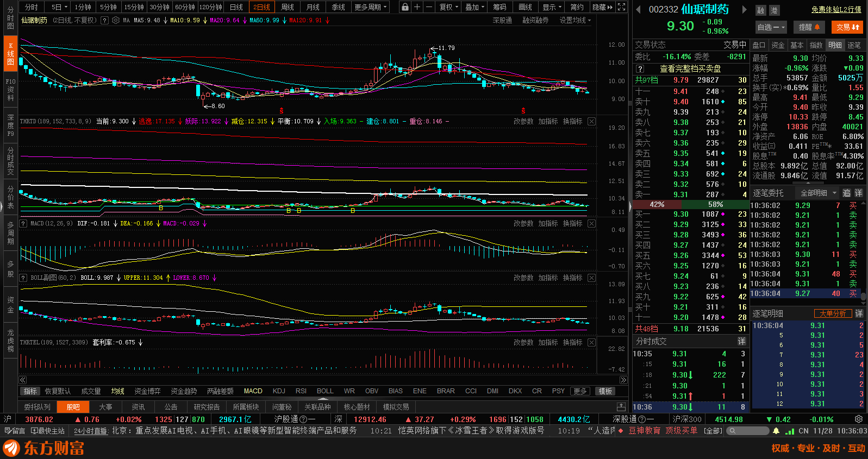Open help for main chart indicator

tap(105, 20)
